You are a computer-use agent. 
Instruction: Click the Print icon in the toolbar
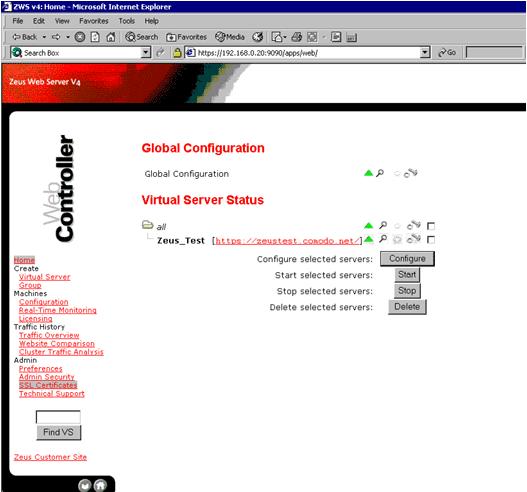click(x=296, y=37)
